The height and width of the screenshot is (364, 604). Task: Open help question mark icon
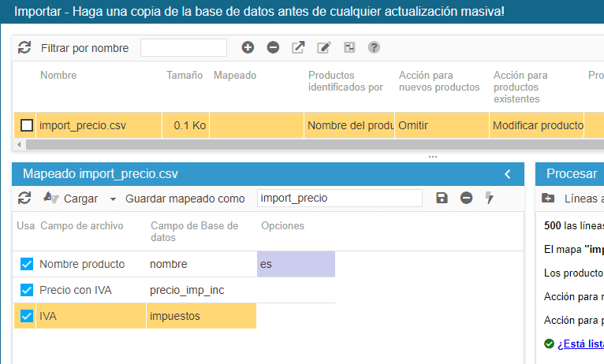[374, 48]
